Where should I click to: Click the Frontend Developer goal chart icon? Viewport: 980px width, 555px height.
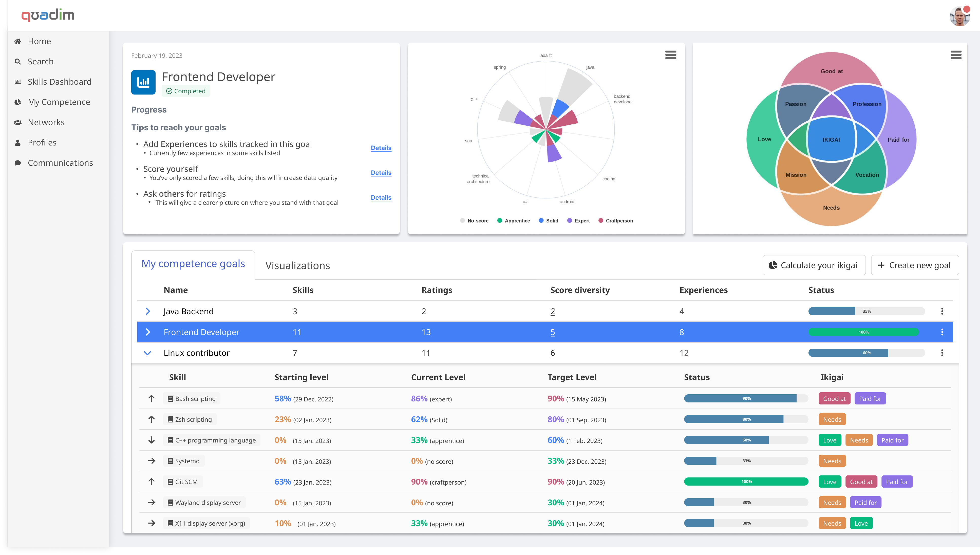(x=143, y=82)
